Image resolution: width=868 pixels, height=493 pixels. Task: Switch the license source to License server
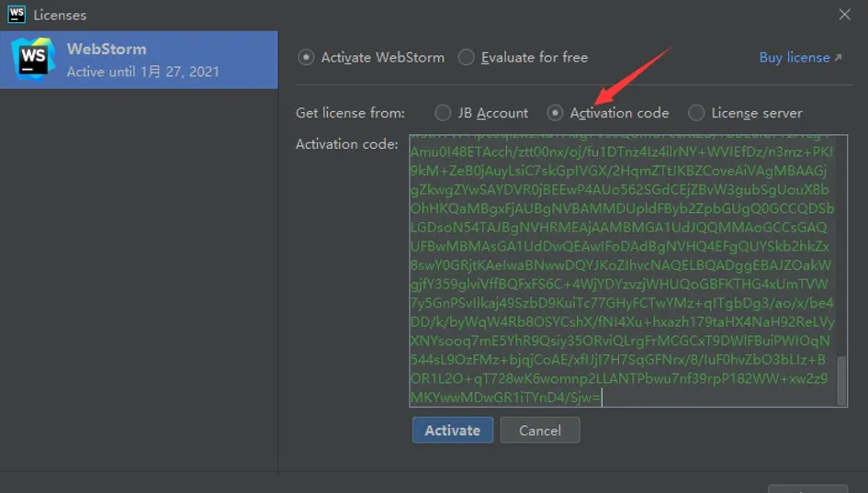pos(696,113)
